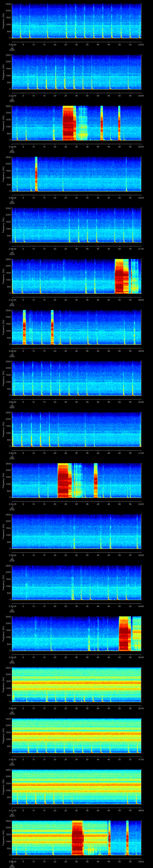Select the 3:38:00 time axis label
Screen dimensions: 153x868
click(x=12, y=861)
